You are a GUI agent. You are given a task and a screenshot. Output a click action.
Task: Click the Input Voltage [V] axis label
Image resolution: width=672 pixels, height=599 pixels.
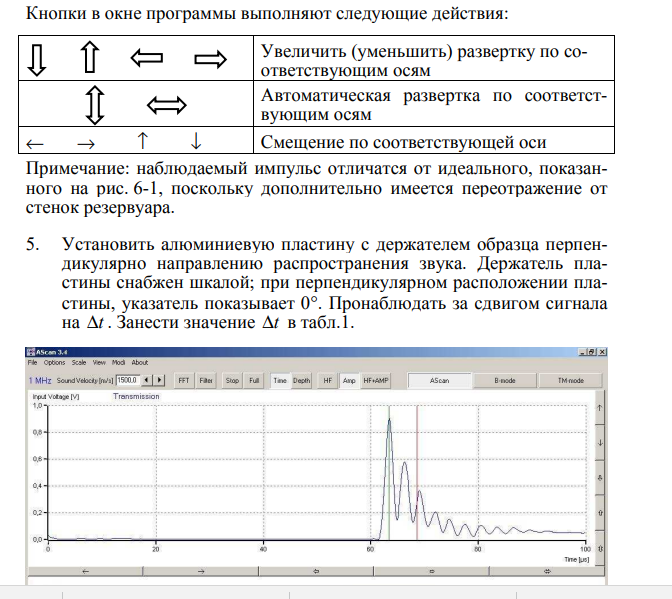tap(56, 397)
